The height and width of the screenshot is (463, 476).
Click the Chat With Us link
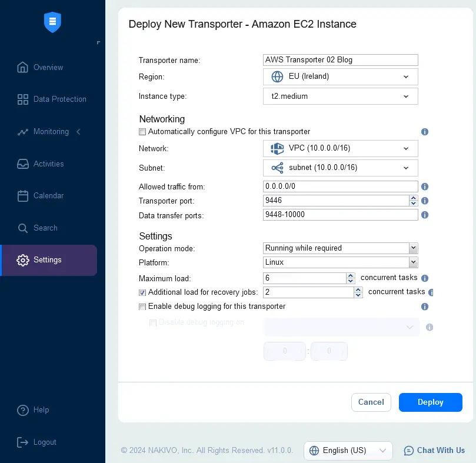pos(441,451)
